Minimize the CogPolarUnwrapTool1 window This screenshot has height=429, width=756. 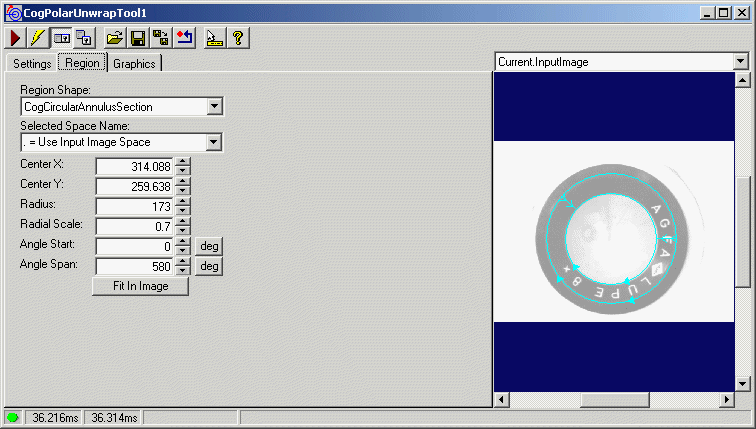pos(707,13)
